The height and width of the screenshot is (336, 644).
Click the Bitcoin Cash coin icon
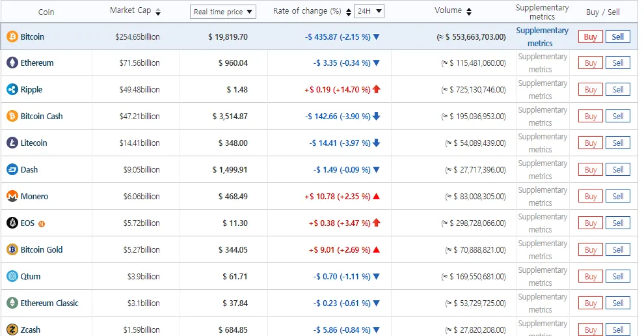pyautogui.click(x=12, y=117)
